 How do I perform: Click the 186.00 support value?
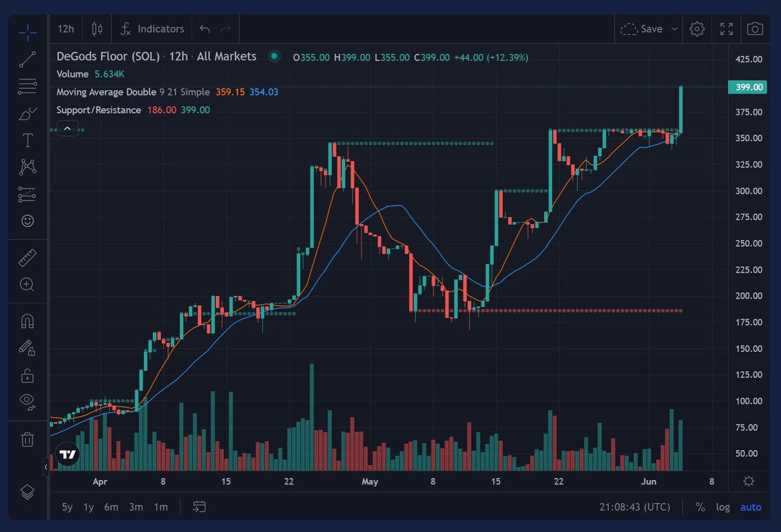tap(161, 110)
